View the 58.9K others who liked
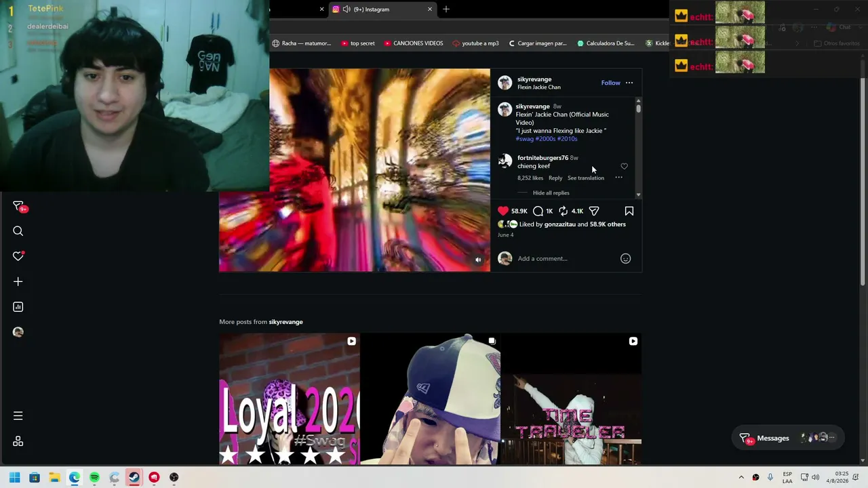 (x=608, y=224)
